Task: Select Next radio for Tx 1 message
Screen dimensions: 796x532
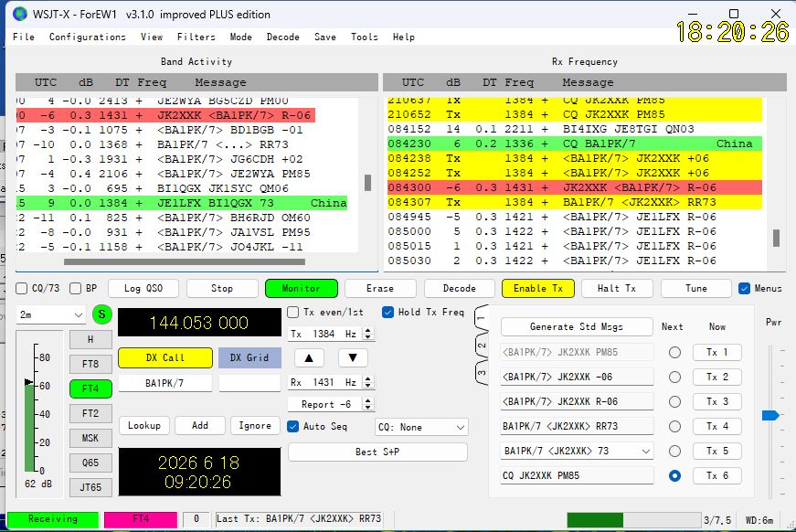Action: coord(674,352)
